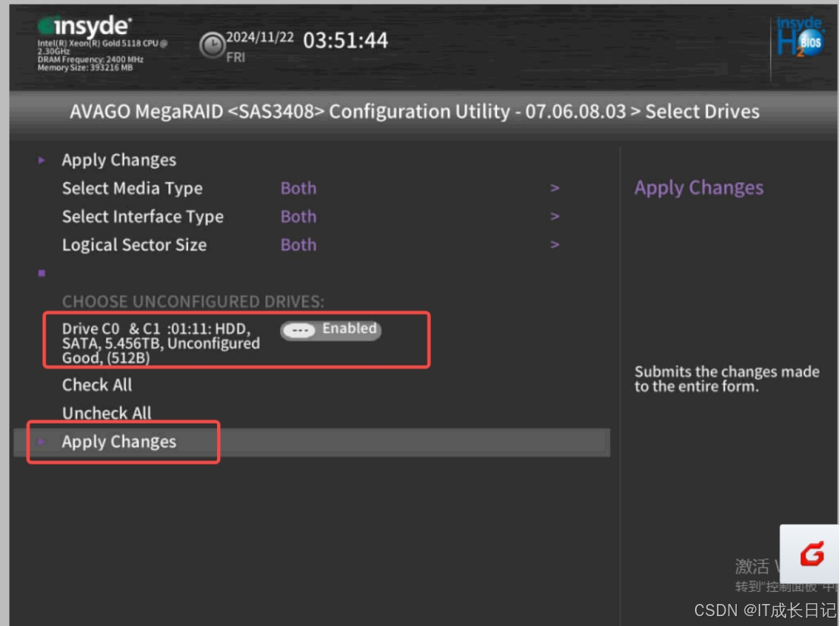This screenshot has width=840, height=626.
Task: Select Drive C0 & C1 HDD entry text
Action: 161,343
